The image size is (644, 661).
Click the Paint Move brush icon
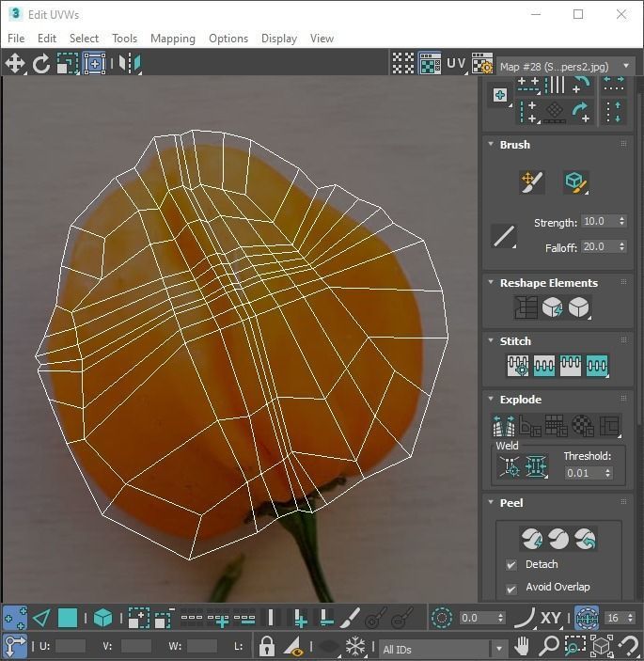tap(532, 182)
